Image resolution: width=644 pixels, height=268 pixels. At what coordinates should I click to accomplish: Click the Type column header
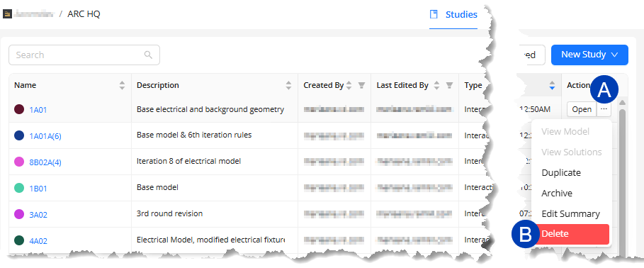tap(473, 86)
